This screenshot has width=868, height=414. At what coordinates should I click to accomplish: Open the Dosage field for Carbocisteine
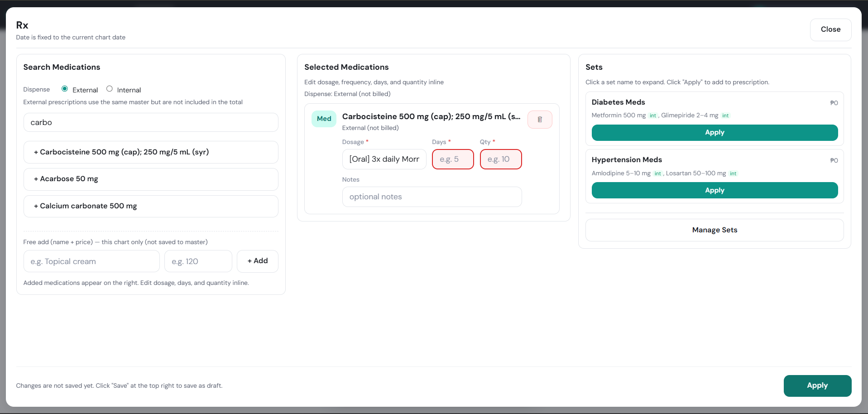pos(384,159)
